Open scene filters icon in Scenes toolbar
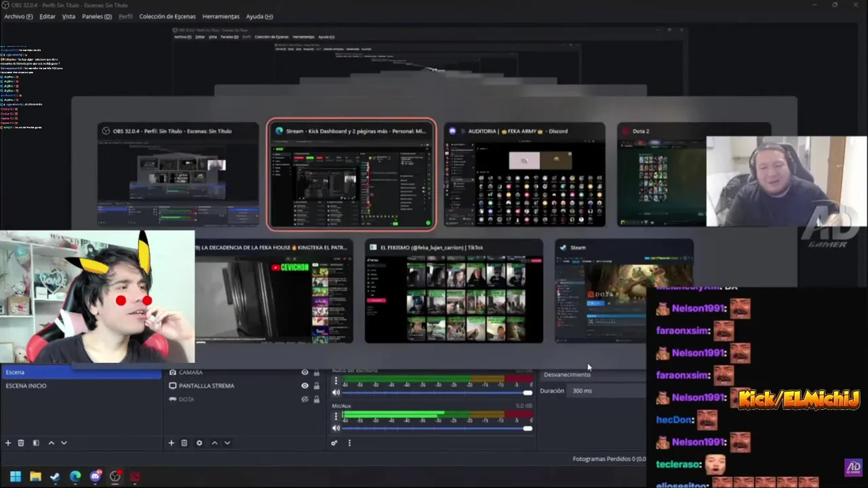Viewport: 868px width, 488px height. point(36,443)
